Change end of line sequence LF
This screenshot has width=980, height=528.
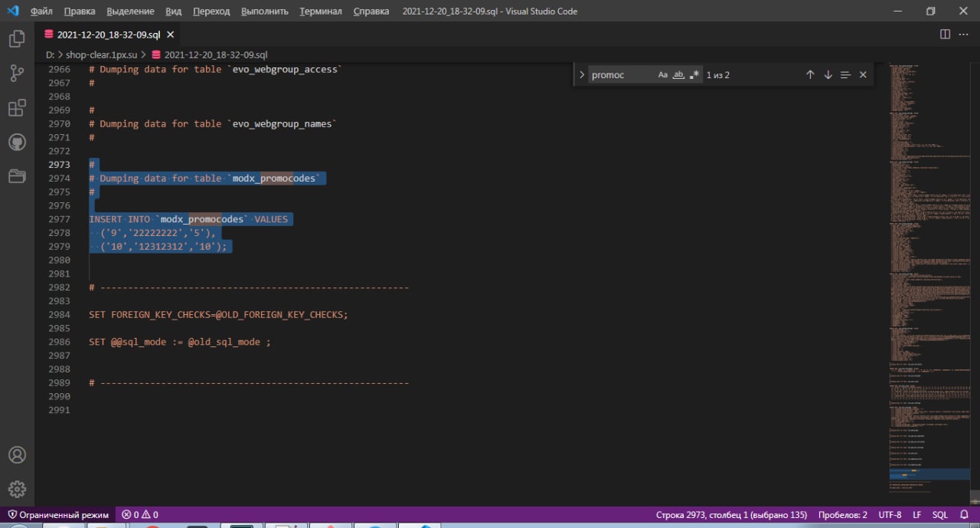[916, 515]
